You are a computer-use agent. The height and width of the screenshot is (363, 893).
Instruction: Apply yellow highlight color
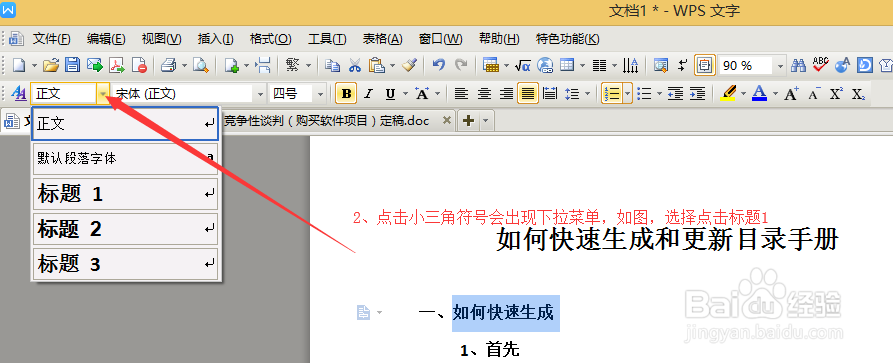728,93
